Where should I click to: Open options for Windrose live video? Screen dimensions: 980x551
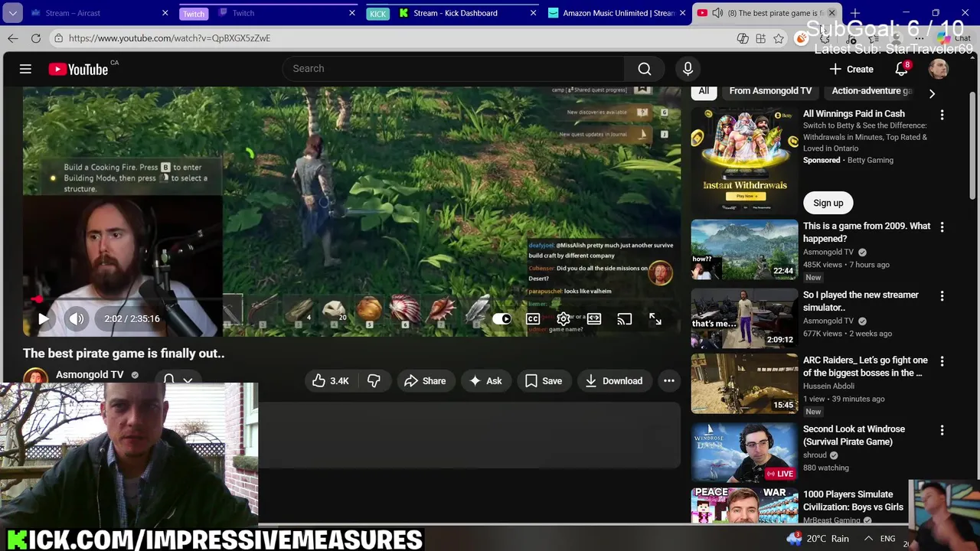click(x=942, y=430)
